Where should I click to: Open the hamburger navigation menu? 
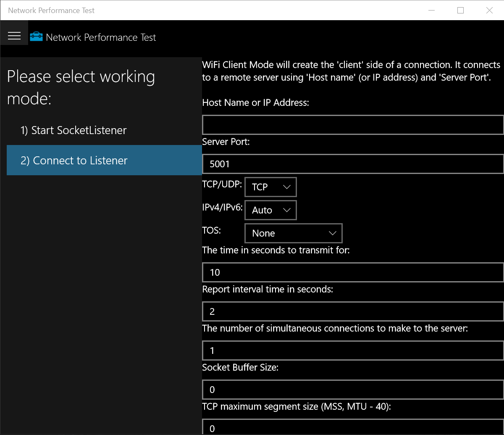[x=14, y=36]
